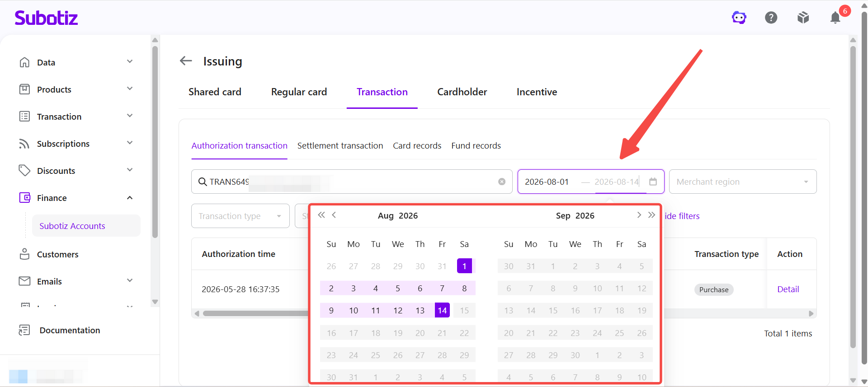This screenshot has height=387, width=868.
Task: Expand the Discounts menu
Action: pos(130,170)
